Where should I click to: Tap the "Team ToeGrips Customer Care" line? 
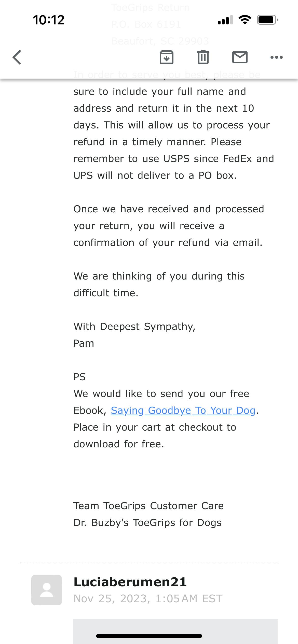[x=148, y=506]
